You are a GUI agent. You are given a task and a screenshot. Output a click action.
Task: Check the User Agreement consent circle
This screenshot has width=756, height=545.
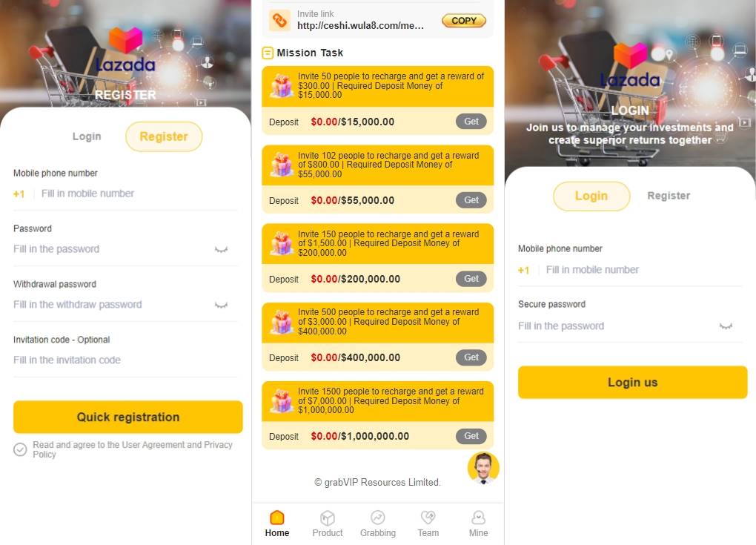point(20,449)
